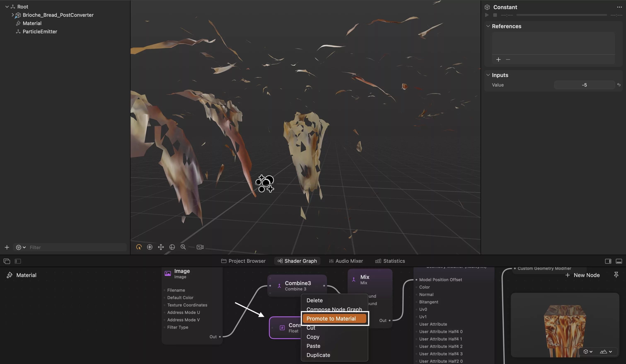
Task: Click the Constant inspector cube icon
Action: point(487,7)
